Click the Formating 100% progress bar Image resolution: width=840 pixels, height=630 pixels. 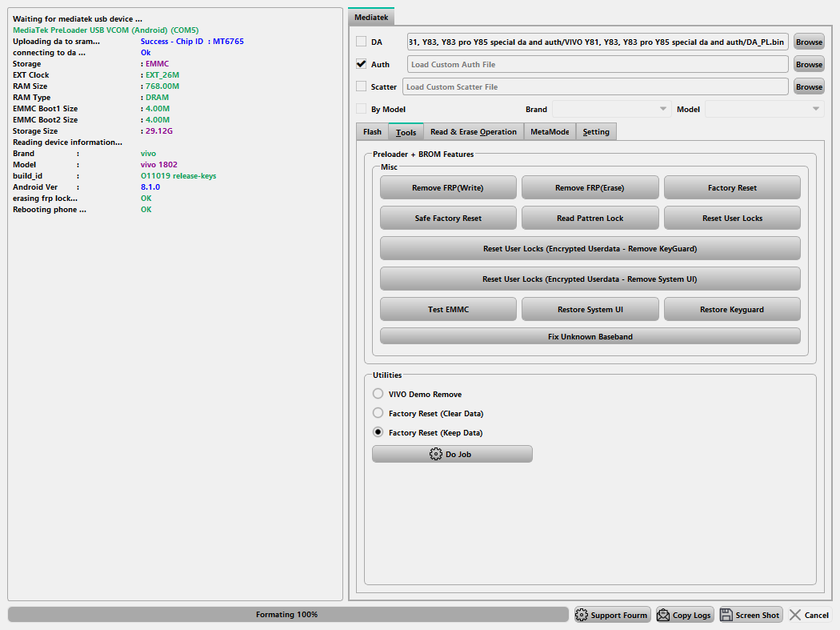coord(287,615)
